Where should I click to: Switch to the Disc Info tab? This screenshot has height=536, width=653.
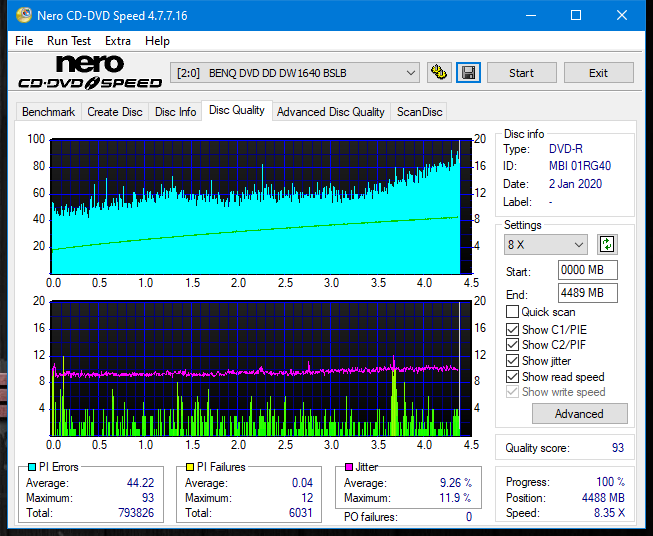click(x=175, y=112)
